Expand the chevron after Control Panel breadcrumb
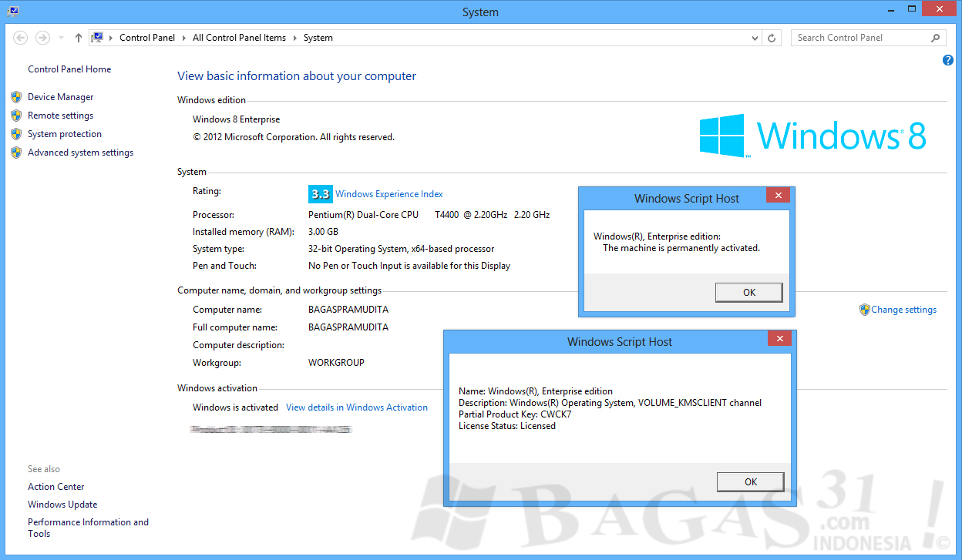The height and width of the screenshot is (560, 962). tap(184, 38)
